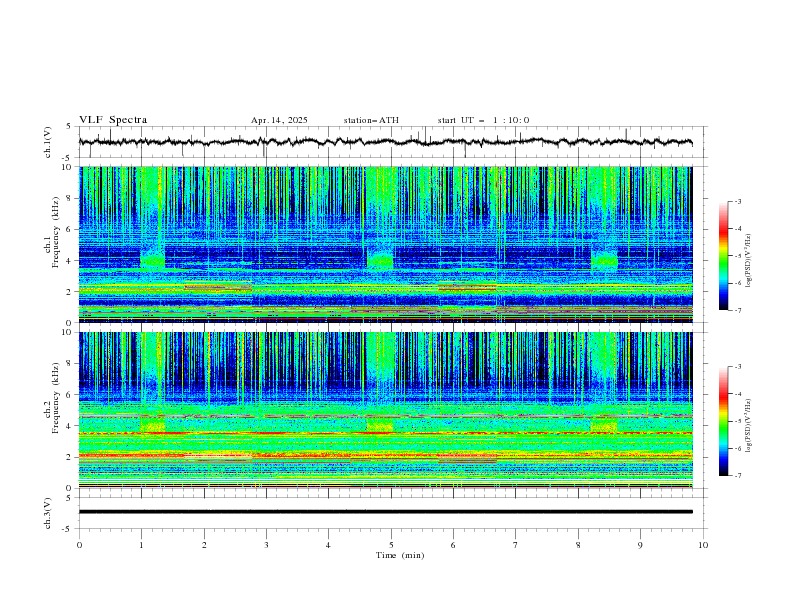This screenshot has width=792, height=612.
Task: Click the "1" minute time axis tick
Action: point(141,545)
